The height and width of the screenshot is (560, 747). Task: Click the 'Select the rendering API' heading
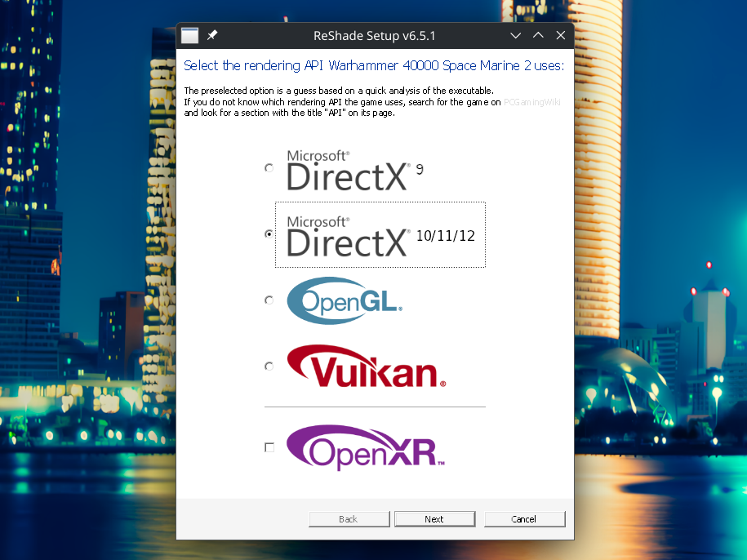point(374,65)
